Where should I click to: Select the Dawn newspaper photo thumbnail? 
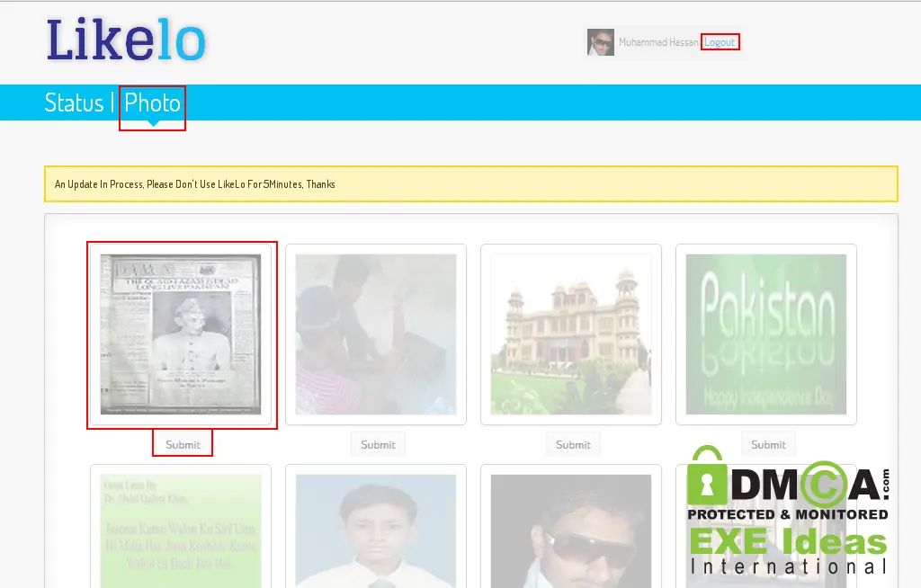point(181,334)
